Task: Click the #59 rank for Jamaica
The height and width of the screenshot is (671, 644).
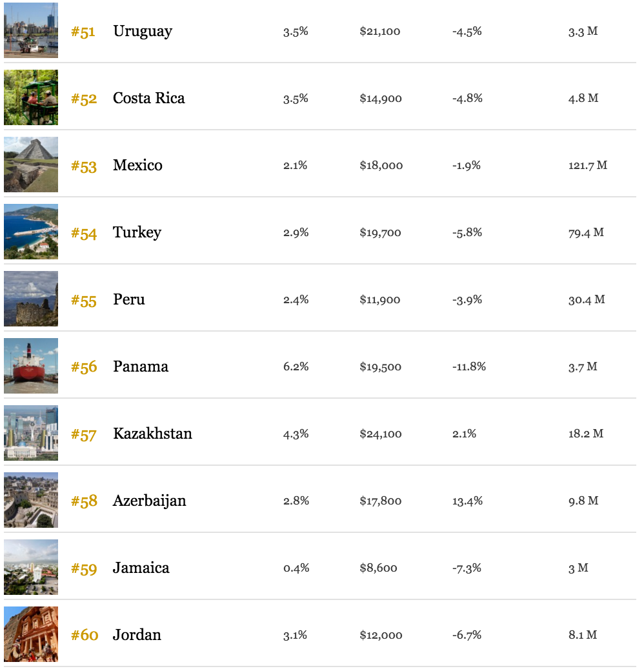Action: pyautogui.click(x=84, y=568)
